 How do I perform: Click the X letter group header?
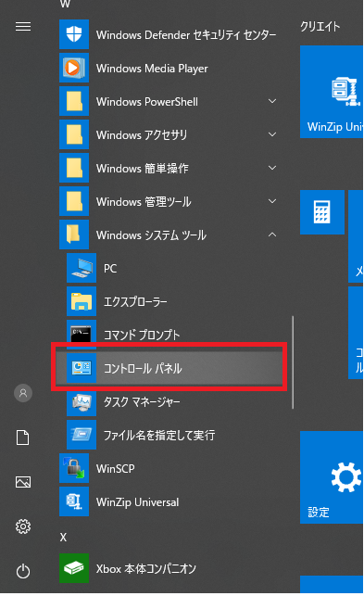(x=64, y=538)
